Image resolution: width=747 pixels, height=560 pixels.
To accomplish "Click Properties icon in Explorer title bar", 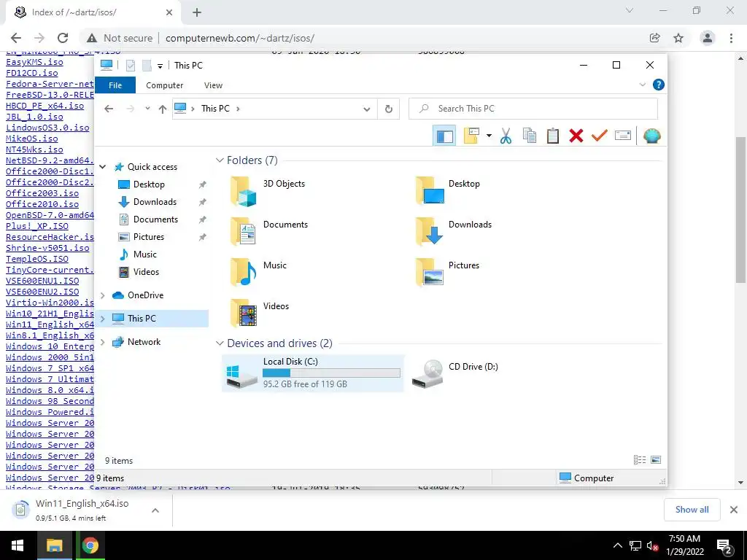I will 130,66.
